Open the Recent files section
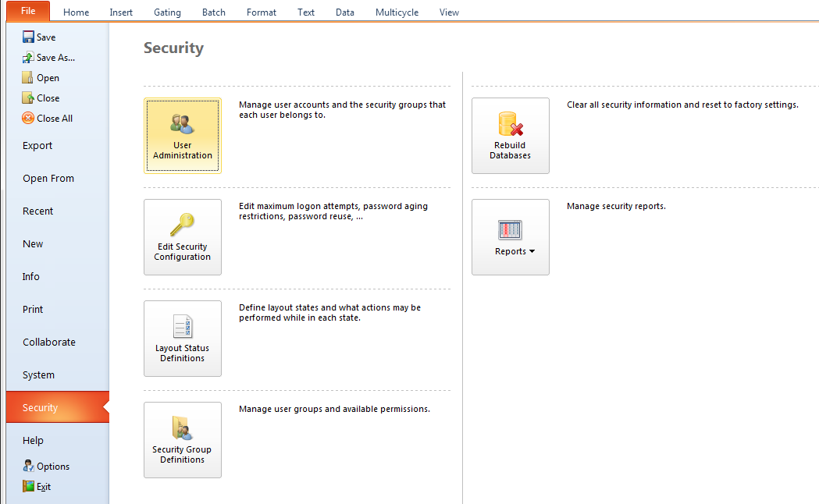 click(37, 211)
